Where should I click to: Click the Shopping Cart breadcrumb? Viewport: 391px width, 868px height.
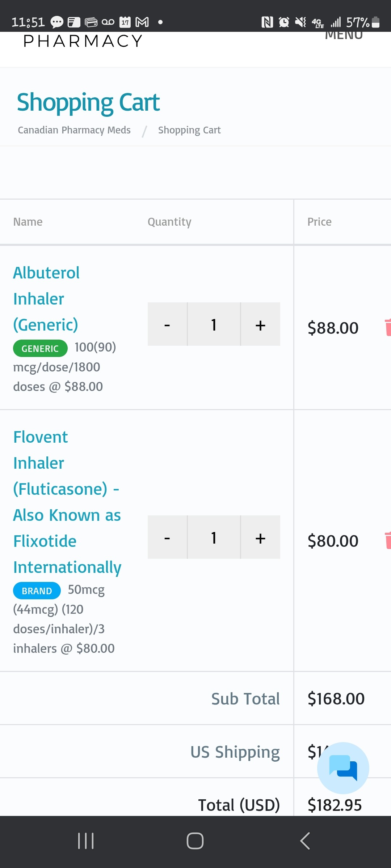coord(189,130)
